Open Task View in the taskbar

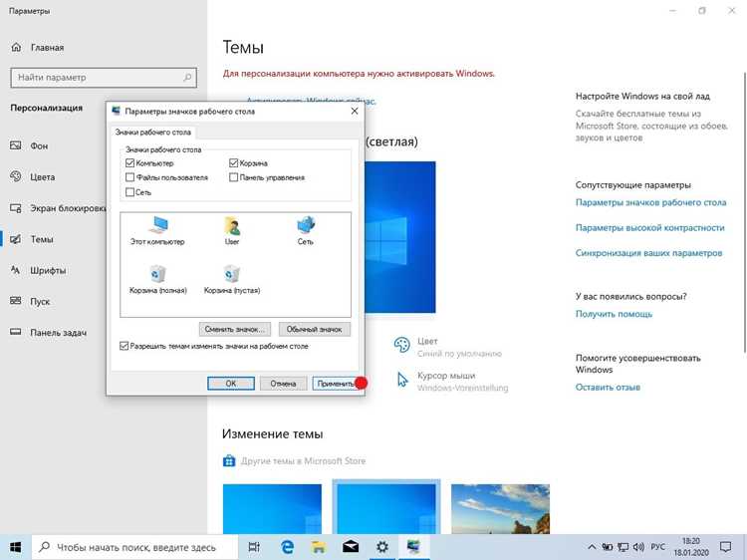(x=254, y=547)
